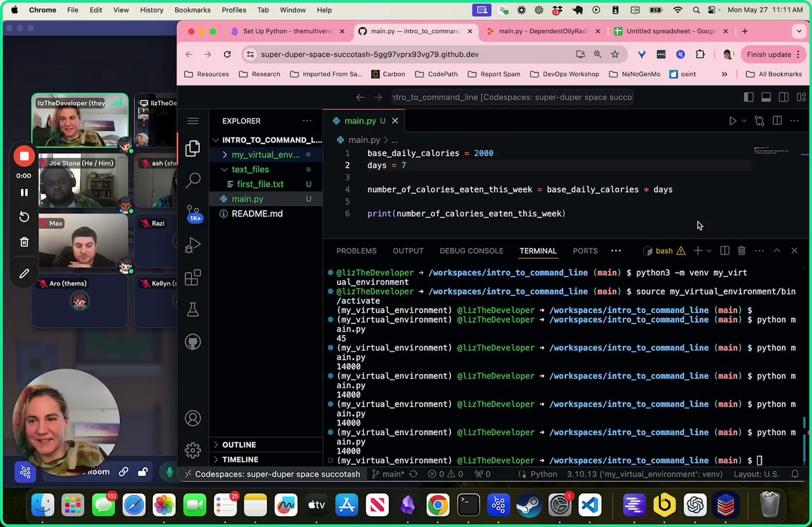Click the Chrome address bar URL
This screenshot has height=527, width=812.
click(370, 55)
